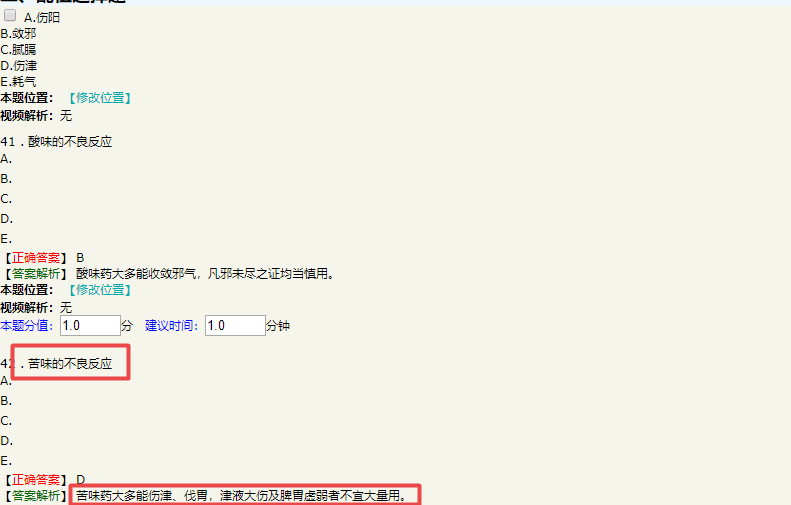791x505 pixels.
Task: Click the blue 建议时间 label
Action: (x=173, y=326)
